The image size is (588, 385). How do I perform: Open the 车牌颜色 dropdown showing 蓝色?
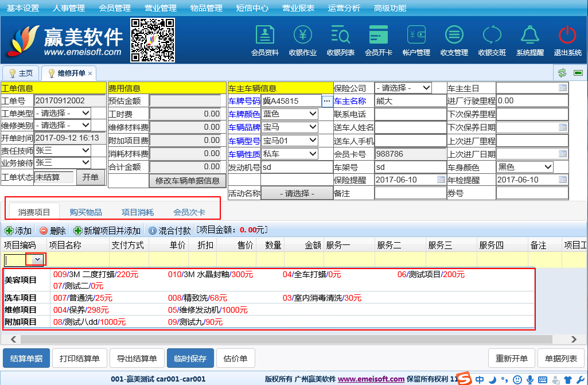290,114
